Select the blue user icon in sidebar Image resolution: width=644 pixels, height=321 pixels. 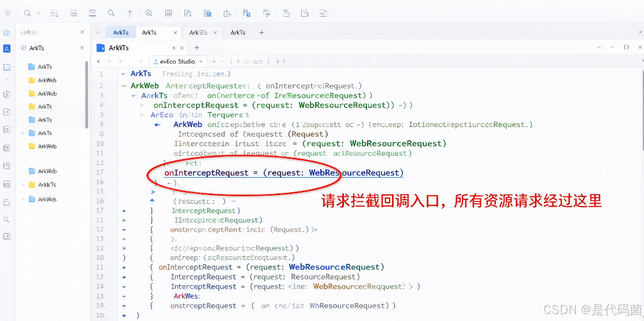(x=6, y=48)
